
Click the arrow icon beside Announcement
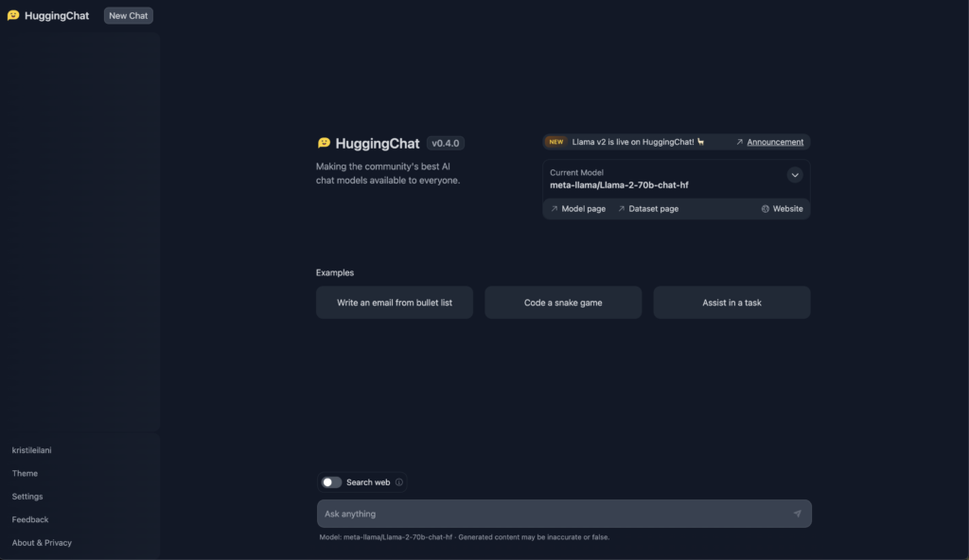coord(740,142)
